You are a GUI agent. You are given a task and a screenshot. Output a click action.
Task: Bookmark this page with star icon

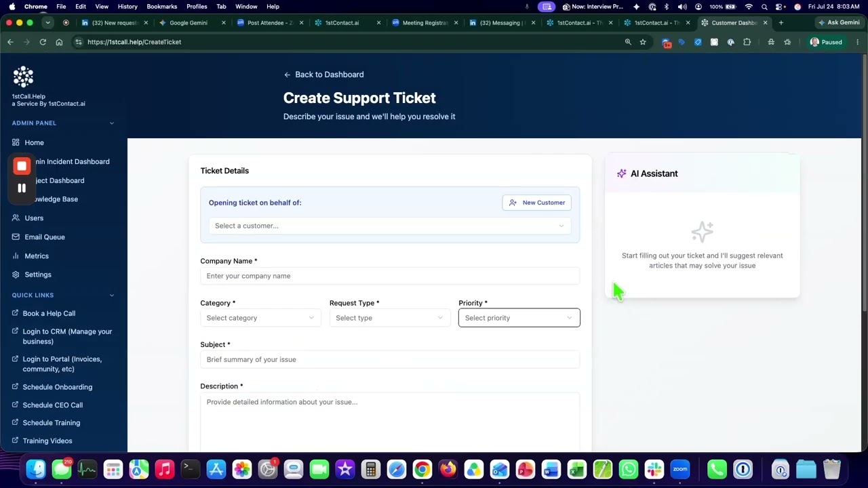click(643, 42)
